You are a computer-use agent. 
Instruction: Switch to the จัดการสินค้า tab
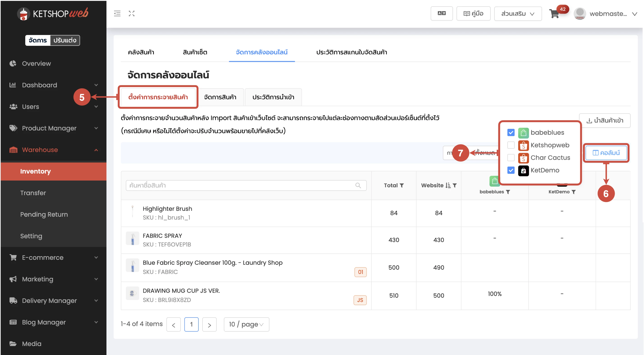(220, 97)
